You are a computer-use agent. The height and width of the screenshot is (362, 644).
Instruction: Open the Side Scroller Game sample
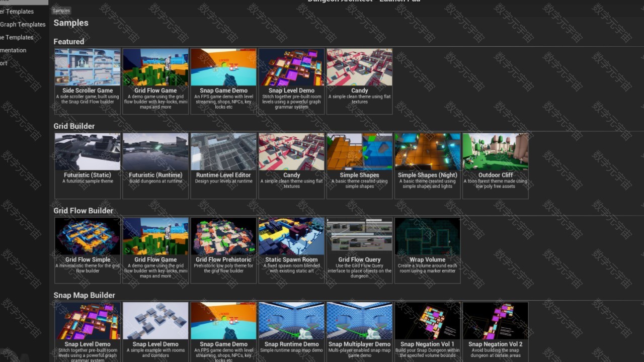[x=88, y=81]
